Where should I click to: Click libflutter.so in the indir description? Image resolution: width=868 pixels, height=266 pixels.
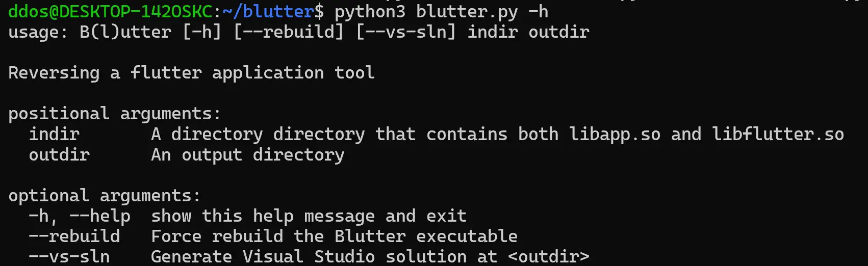click(x=778, y=134)
